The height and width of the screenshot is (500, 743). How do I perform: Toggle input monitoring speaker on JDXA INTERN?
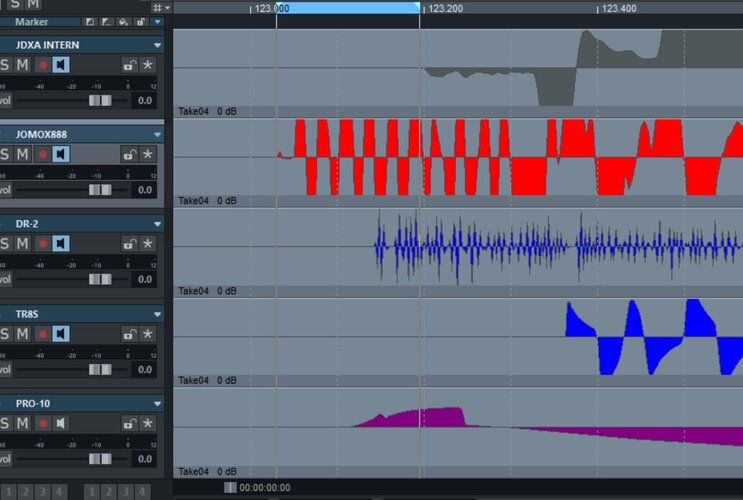pyautogui.click(x=61, y=65)
